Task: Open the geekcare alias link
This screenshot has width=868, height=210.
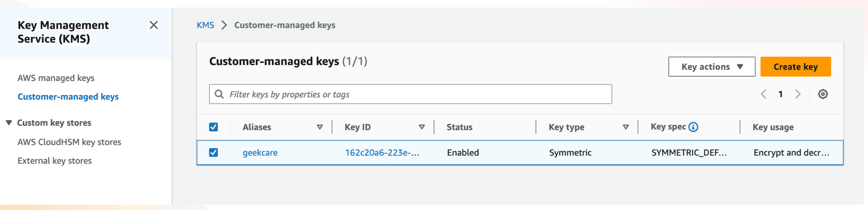Action: tap(260, 153)
